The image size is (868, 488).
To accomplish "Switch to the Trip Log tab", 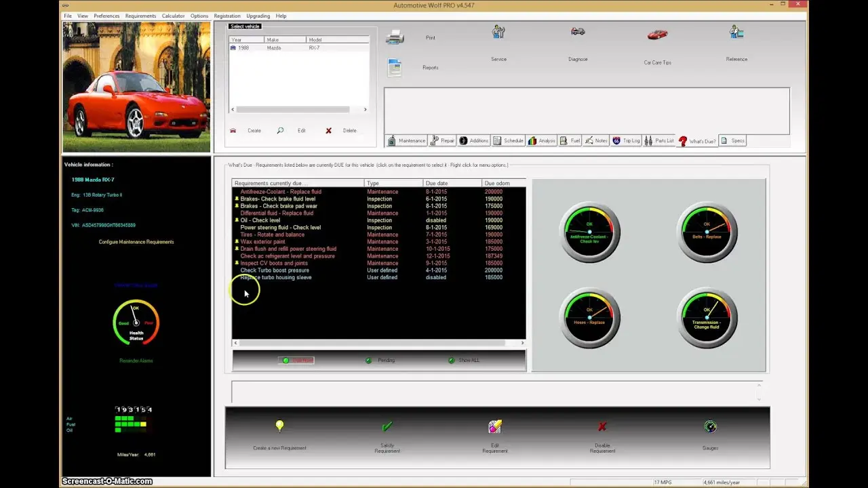I will tap(626, 141).
